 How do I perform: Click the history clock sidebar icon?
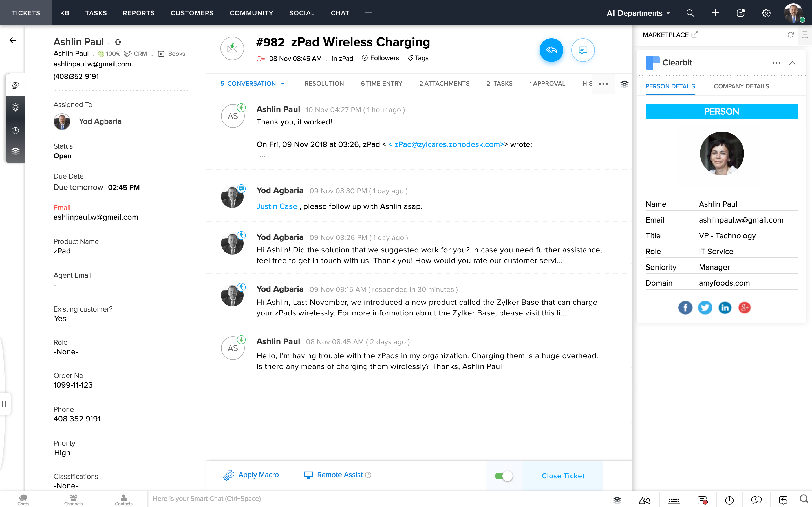(16, 130)
